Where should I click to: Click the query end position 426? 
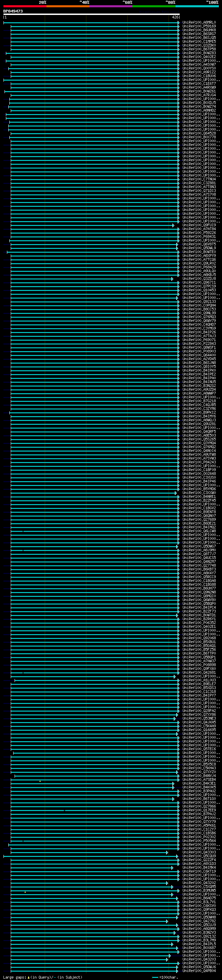click(175, 17)
